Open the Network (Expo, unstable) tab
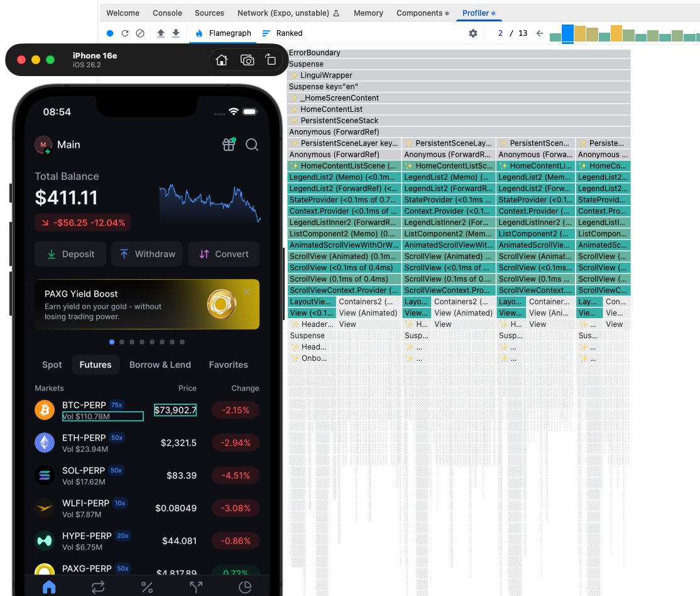 click(288, 13)
